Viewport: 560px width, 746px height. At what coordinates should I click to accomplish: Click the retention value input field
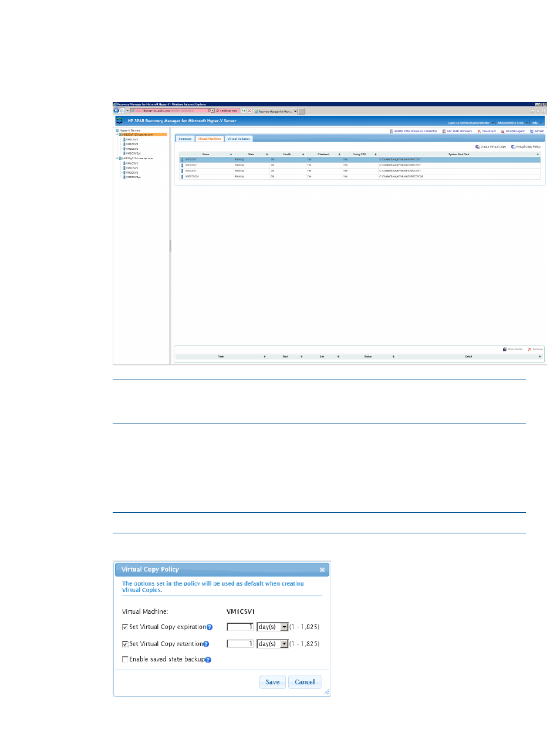(x=240, y=644)
